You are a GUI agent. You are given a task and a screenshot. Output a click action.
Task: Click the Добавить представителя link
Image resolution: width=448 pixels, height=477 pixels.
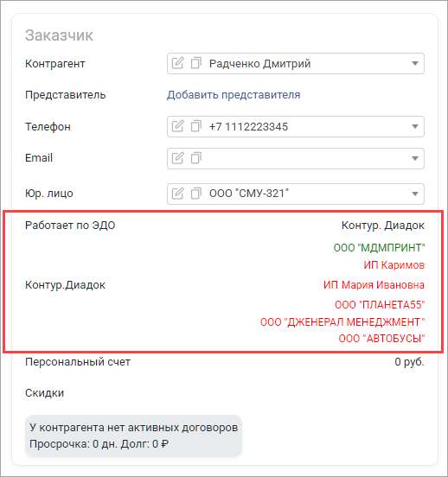coord(234,95)
